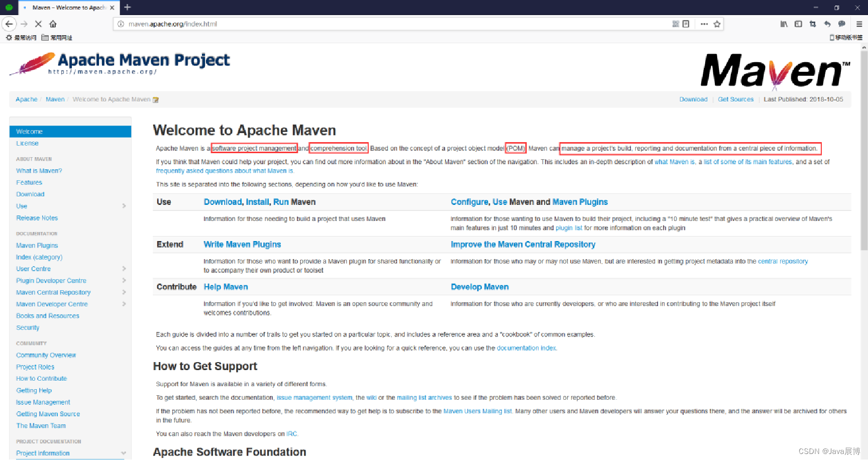Screen dimensions: 868x460
Task: Click the Apache Maven Project feather logo
Action: [x=120, y=64]
